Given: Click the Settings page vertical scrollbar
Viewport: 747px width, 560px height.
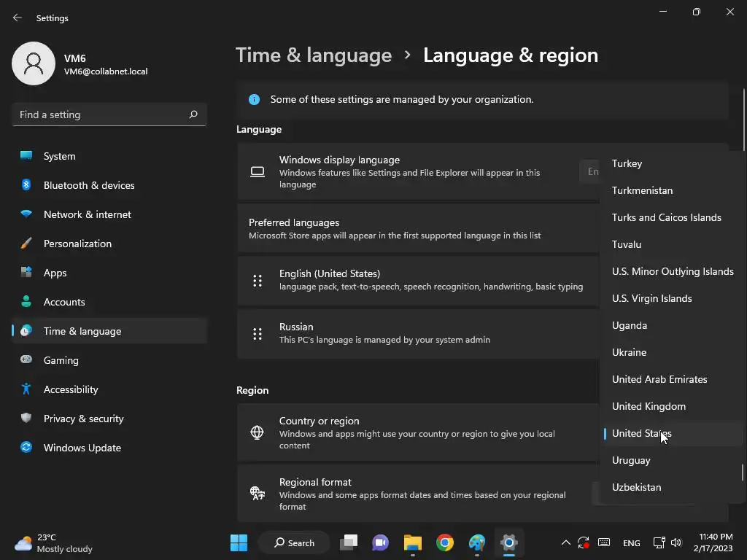Looking at the screenshot, I should click(743, 119).
